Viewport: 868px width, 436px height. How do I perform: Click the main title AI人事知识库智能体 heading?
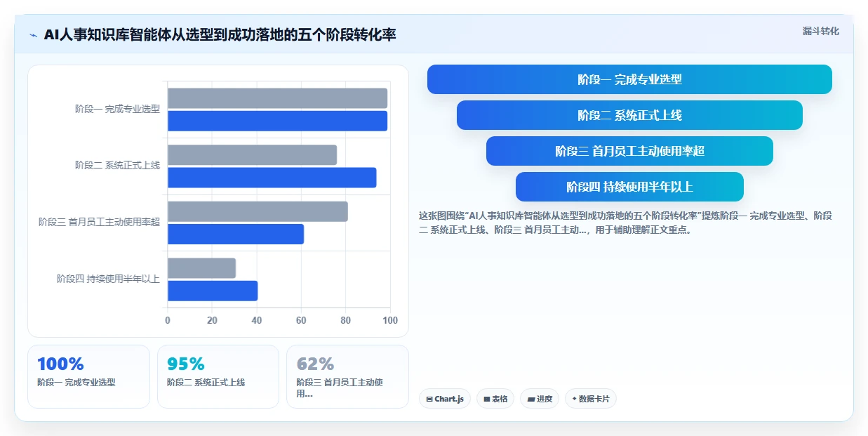220,34
